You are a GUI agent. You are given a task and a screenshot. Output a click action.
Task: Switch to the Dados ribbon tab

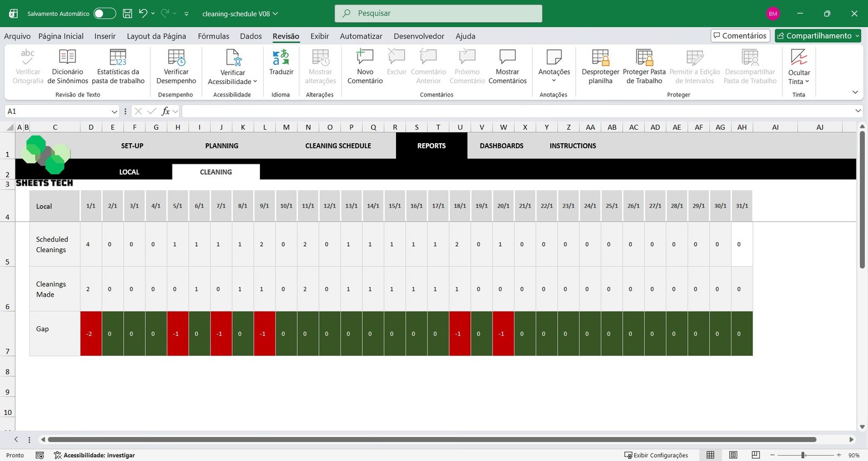pyautogui.click(x=251, y=36)
